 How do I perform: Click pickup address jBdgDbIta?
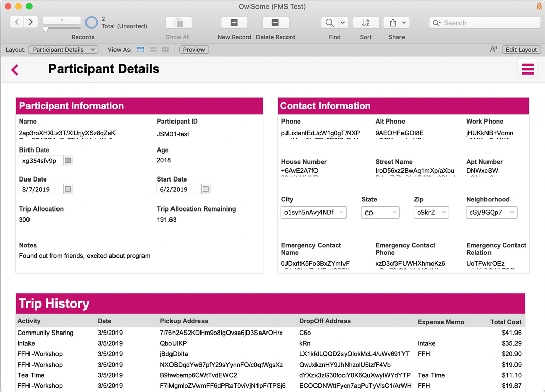(174, 354)
